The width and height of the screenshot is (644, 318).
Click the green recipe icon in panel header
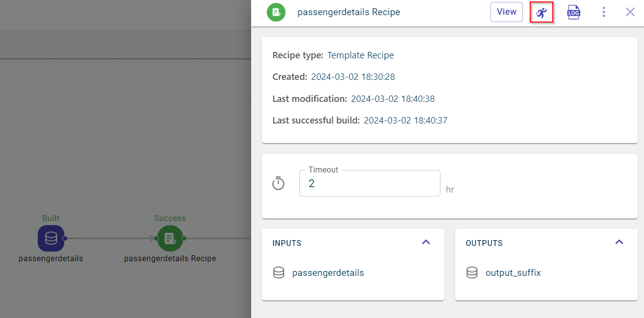click(x=276, y=12)
